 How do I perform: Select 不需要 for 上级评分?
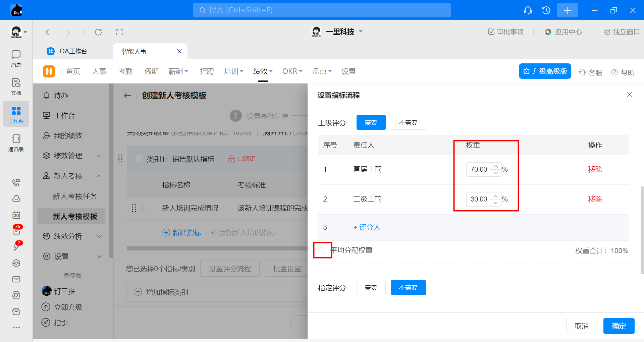pyautogui.click(x=408, y=122)
